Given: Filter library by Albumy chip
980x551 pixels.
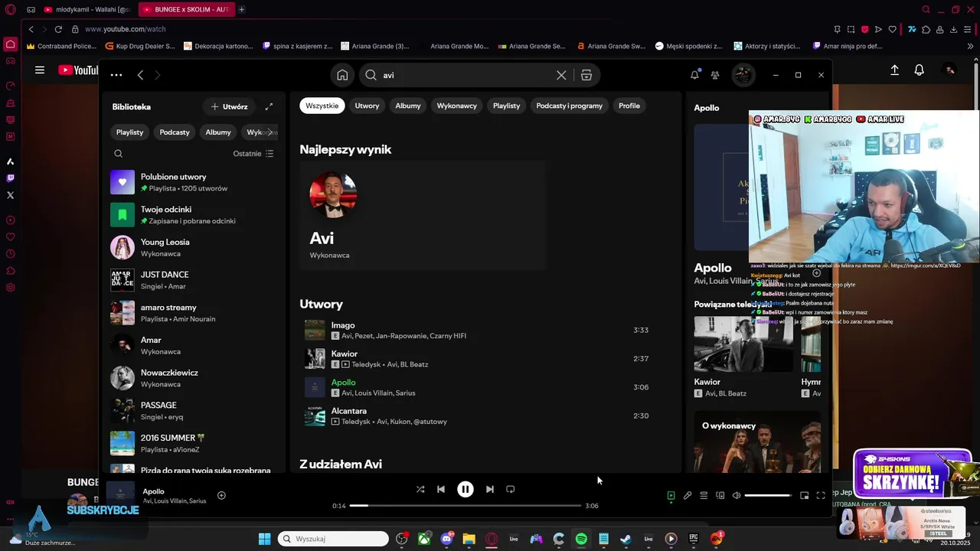Looking at the screenshot, I should pos(218,132).
